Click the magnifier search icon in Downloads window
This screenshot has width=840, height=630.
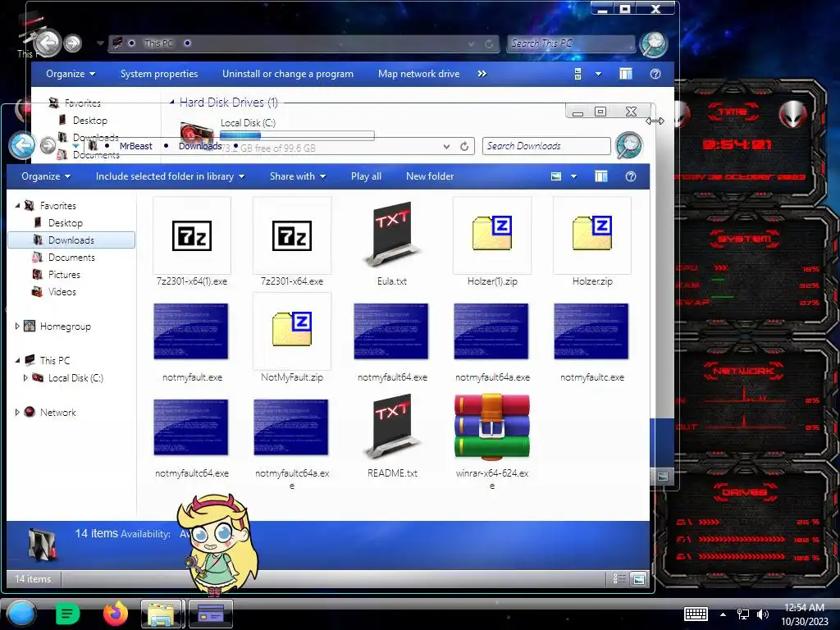(x=629, y=146)
